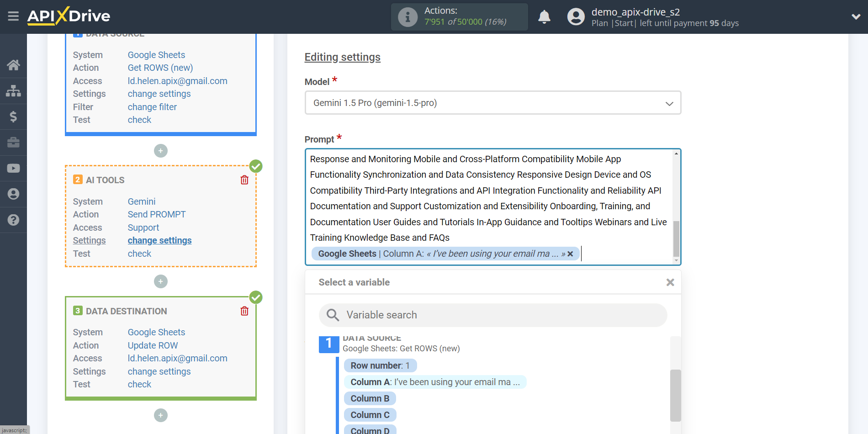The height and width of the screenshot is (434, 868).
Task: Insert the Column A variable
Action: pos(435,382)
